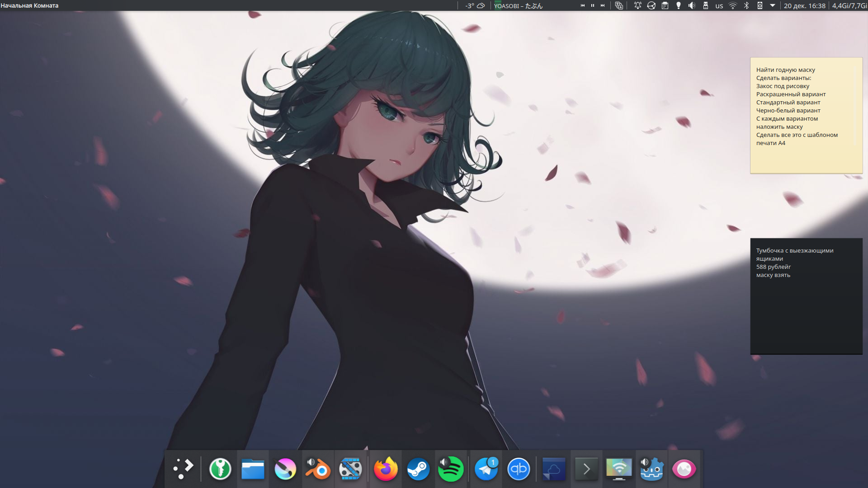Skip to next track in top panel
This screenshot has height=488, width=868.
pos(602,5)
